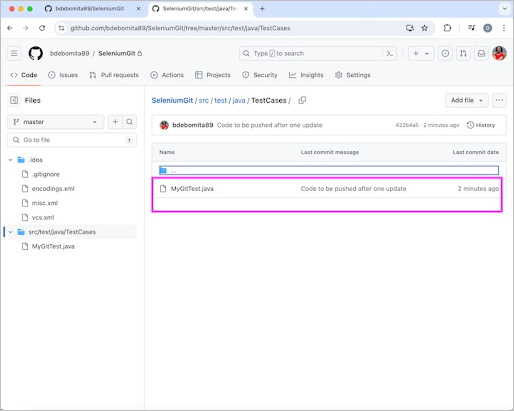Viewport: 514px width, 411px height.
Task: Open the browser extensions puzzle icon
Action: 447,28
